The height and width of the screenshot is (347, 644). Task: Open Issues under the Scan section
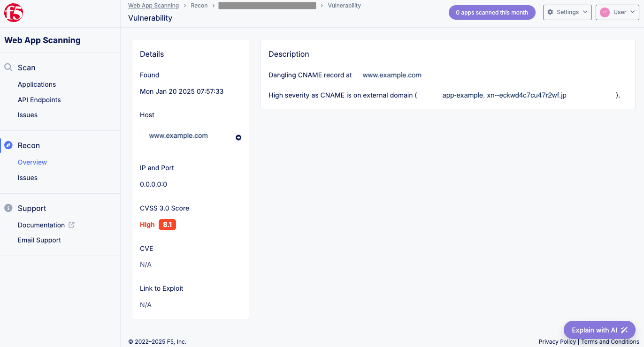[x=28, y=115]
